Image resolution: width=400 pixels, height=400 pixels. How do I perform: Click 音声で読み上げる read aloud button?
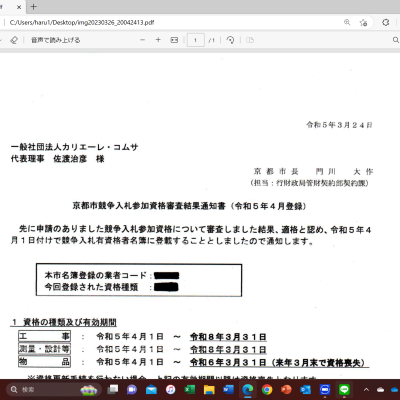(x=56, y=40)
